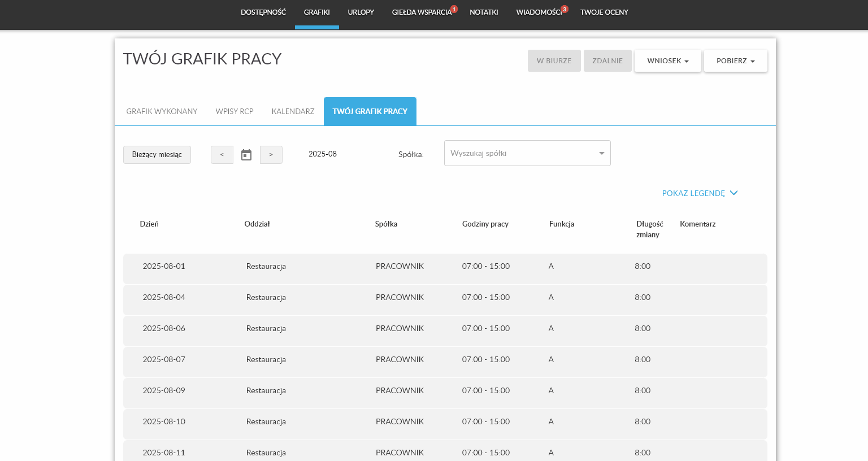Go to previous month with left arrow
This screenshot has width=868, height=461.
click(222, 155)
